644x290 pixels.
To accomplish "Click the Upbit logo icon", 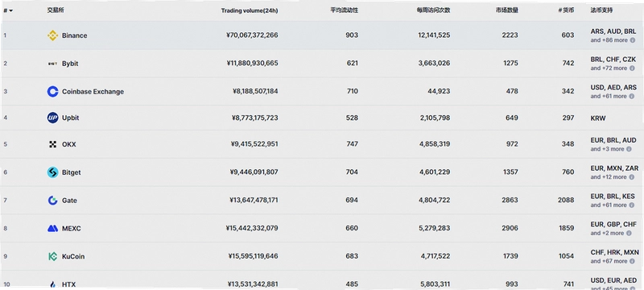I will [52, 118].
